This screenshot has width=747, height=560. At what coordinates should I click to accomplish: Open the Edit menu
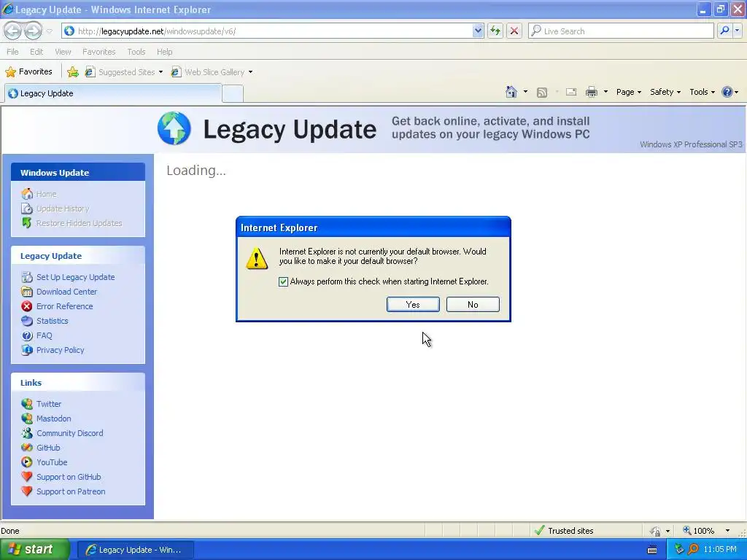click(x=36, y=52)
